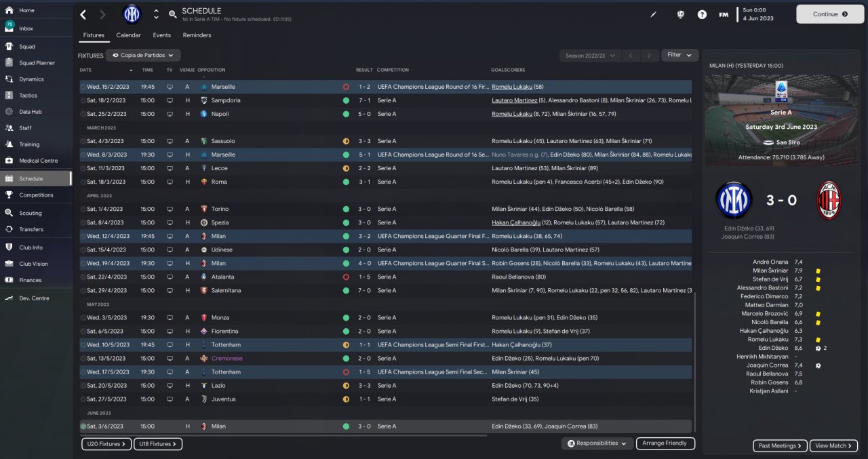868x459 pixels.
Task: Open the Medical Centre sidebar icon
Action: tap(9, 161)
